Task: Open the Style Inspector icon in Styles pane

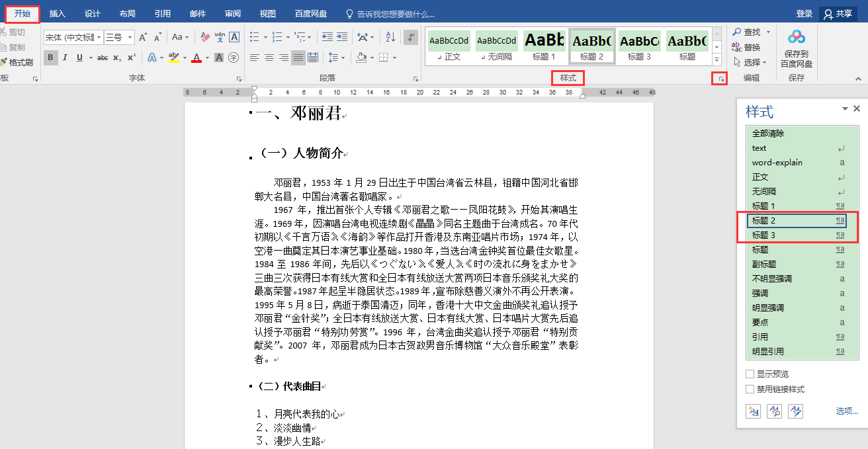Action: [774, 411]
